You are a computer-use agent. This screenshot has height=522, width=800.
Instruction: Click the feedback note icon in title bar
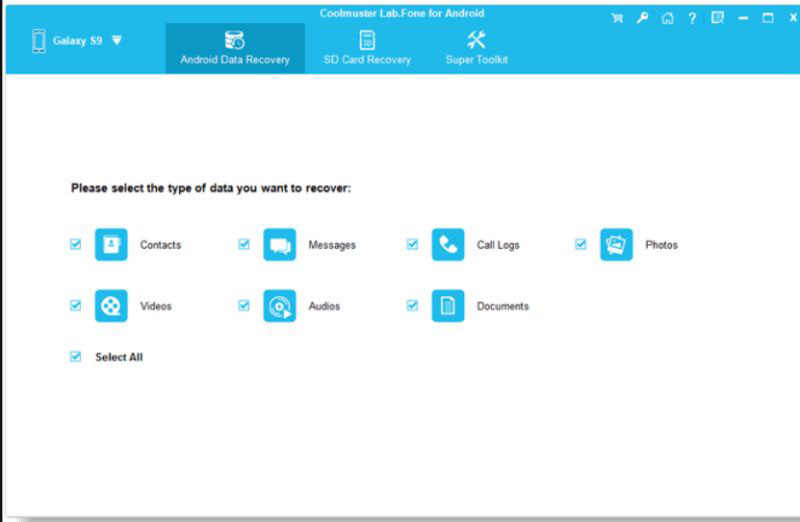tap(717, 18)
